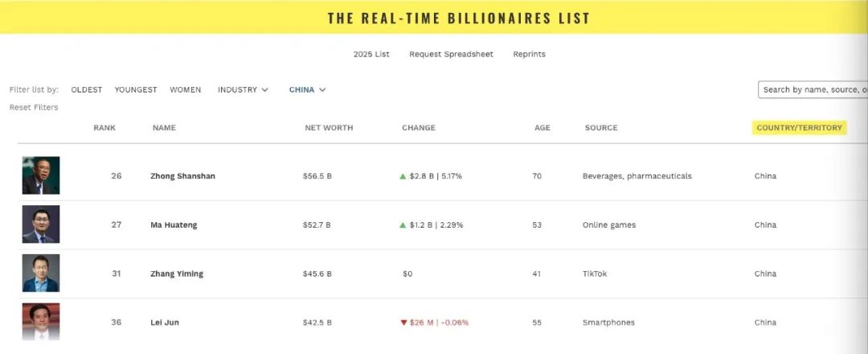The height and width of the screenshot is (354, 868).
Task: Open Lei Jun's profile photo
Action: coord(41,322)
